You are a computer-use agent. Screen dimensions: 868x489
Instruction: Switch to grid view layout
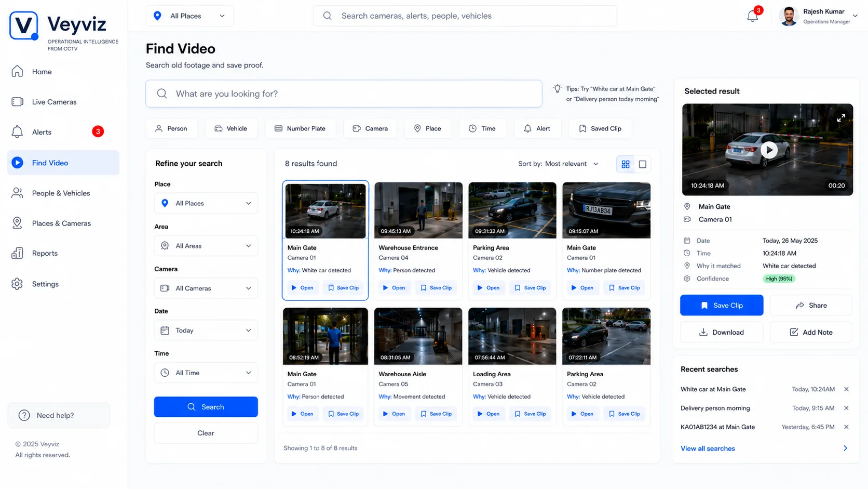[626, 164]
